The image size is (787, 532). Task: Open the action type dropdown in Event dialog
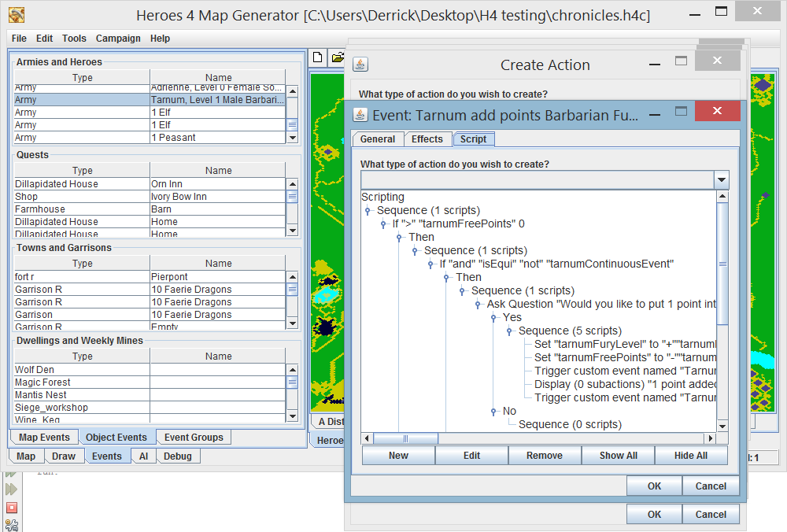point(721,179)
